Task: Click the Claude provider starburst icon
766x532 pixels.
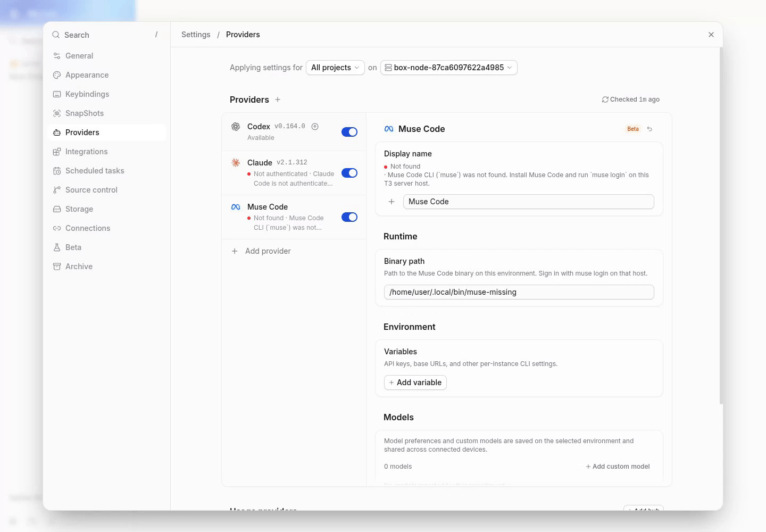Action: [x=236, y=163]
